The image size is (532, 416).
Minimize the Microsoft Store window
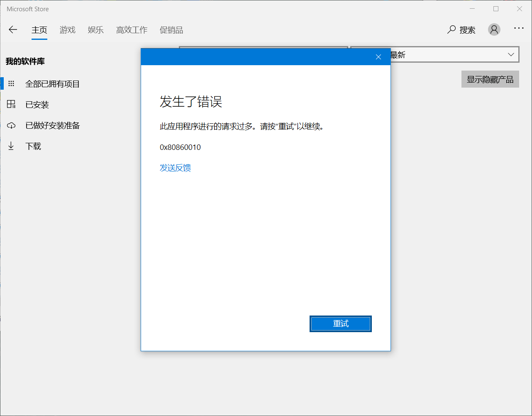coord(472,9)
